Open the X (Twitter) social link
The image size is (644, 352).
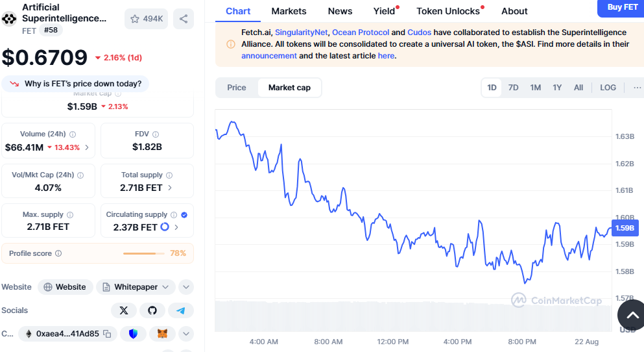124,310
